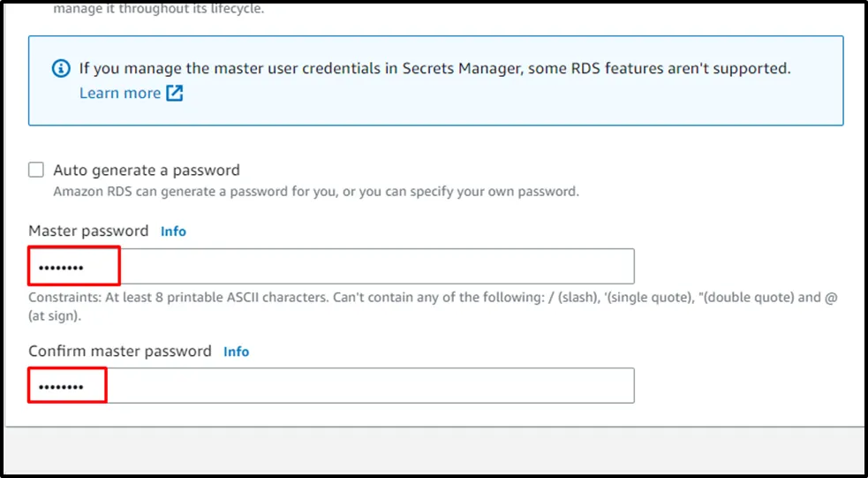The width and height of the screenshot is (868, 478).
Task: Open Info link beside Confirm master password
Action: click(x=236, y=352)
